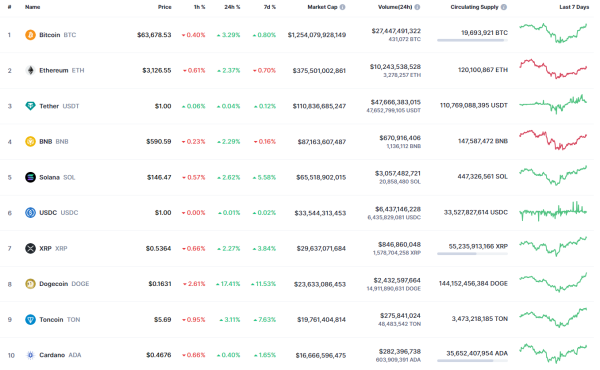The image size is (600, 370).
Task: Open USDC's 7-day sparkline chart
Action: [553, 211]
